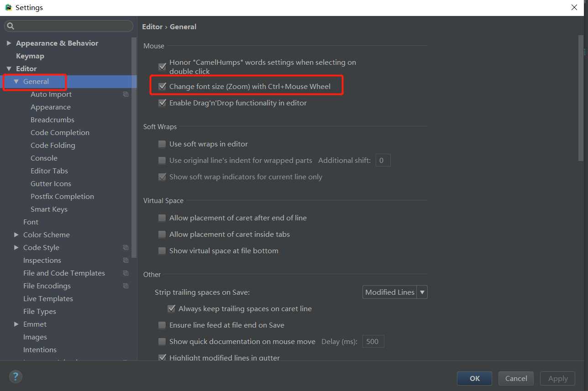588x391 pixels.
Task: Open Live Templates settings
Action: click(x=48, y=299)
